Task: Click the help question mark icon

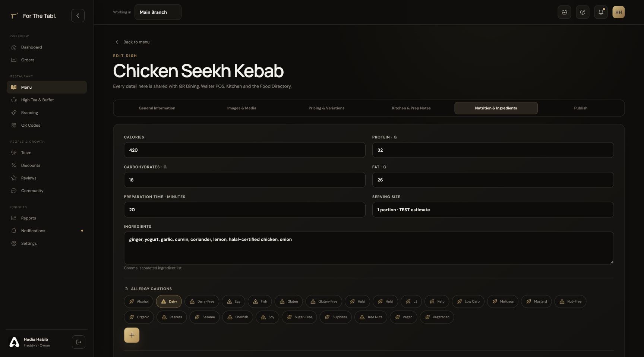Action: 583,12
